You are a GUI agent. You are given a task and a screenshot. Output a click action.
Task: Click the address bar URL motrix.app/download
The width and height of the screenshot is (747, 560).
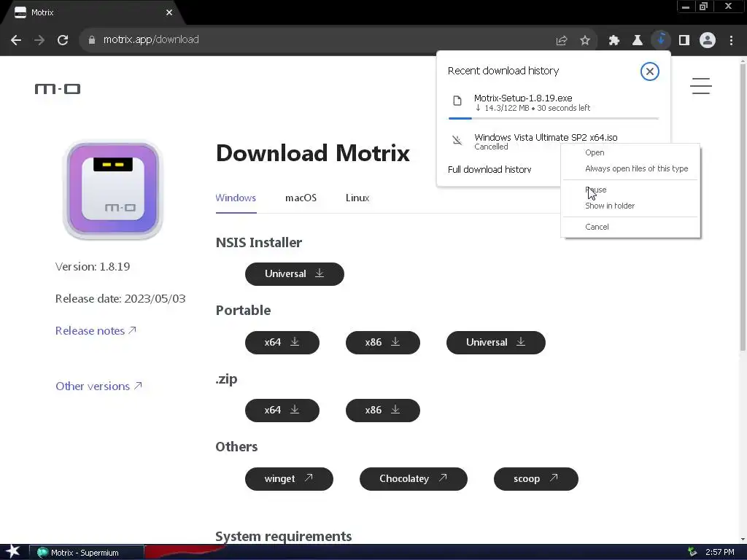coord(151,39)
